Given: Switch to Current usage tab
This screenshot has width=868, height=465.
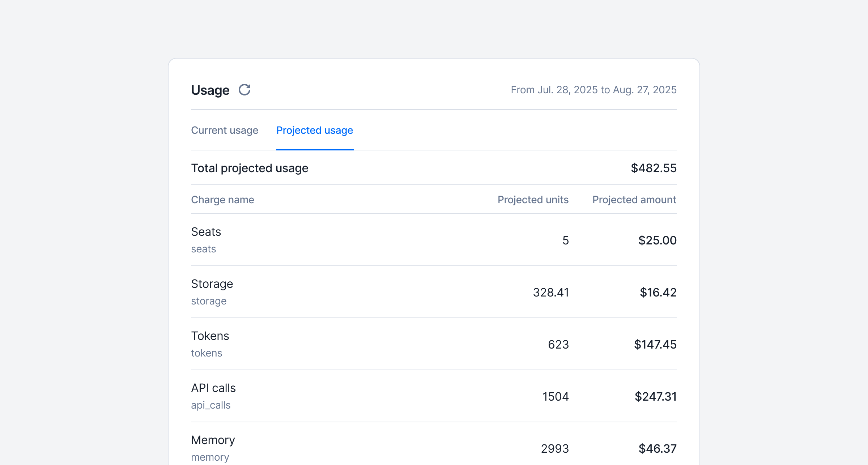Looking at the screenshot, I should (224, 130).
